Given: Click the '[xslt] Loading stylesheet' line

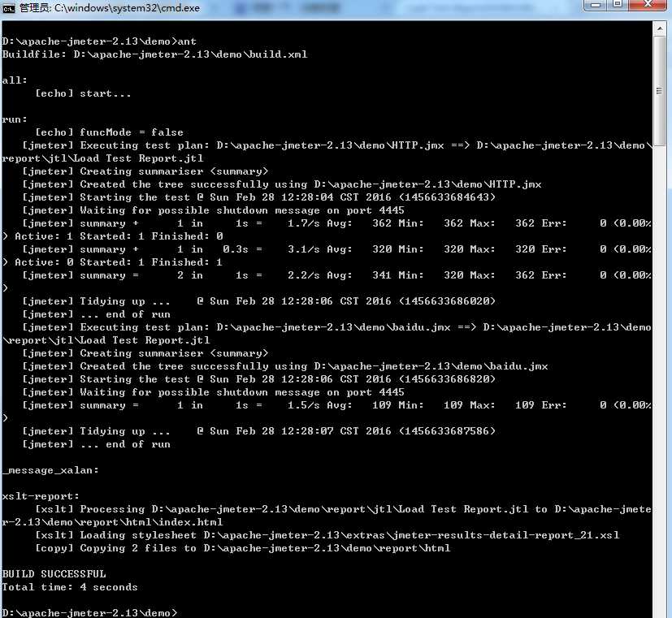Looking at the screenshot, I should [x=327, y=535].
